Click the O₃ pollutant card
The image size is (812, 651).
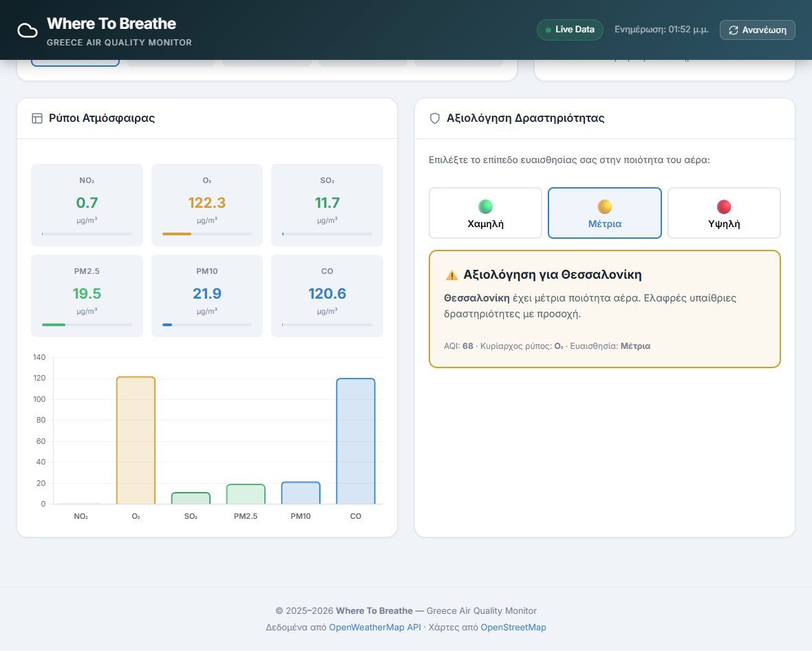coord(207,205)
